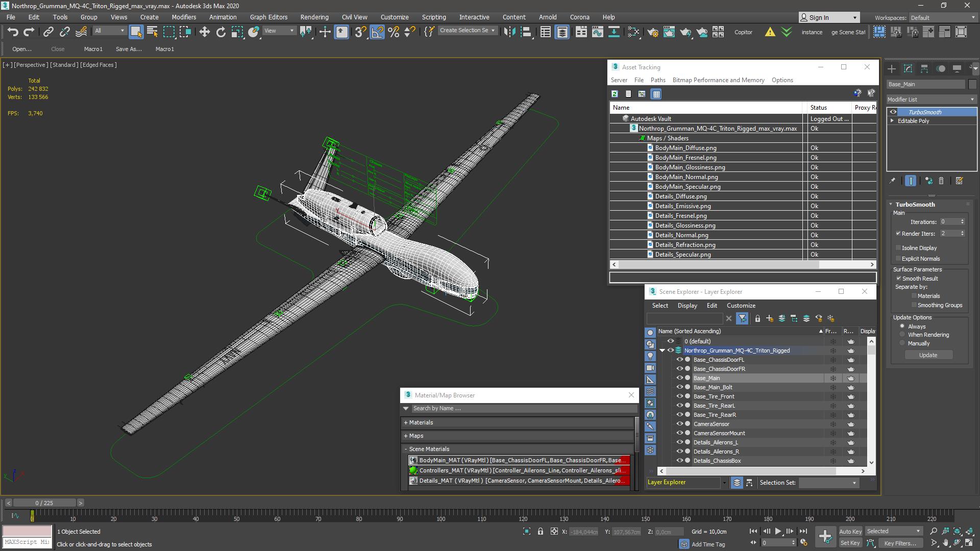The height and width of the screenshot is (551, 980).
Task: Activate the Select and Link tool
Action: [x=48, y=32]
